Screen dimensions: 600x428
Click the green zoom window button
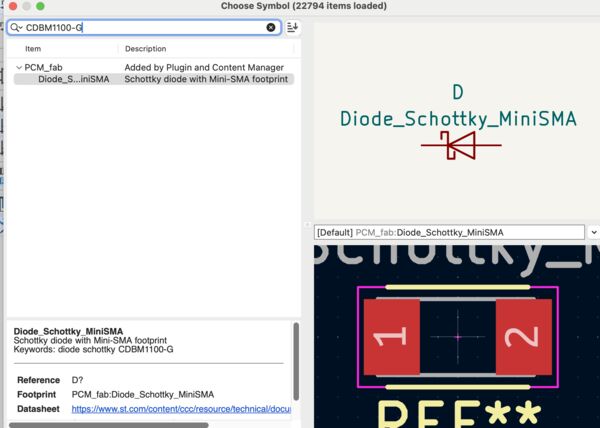(x=40, y=6)
